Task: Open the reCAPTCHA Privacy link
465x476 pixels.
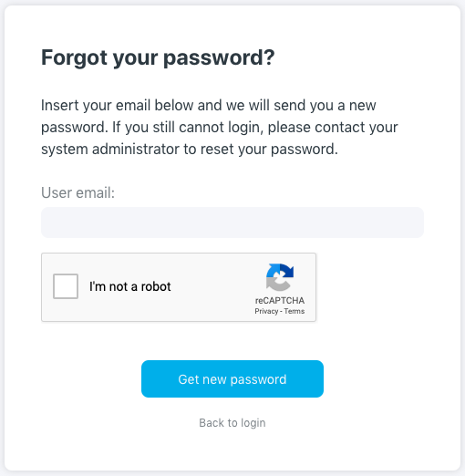Action: (x=266, y=311)
